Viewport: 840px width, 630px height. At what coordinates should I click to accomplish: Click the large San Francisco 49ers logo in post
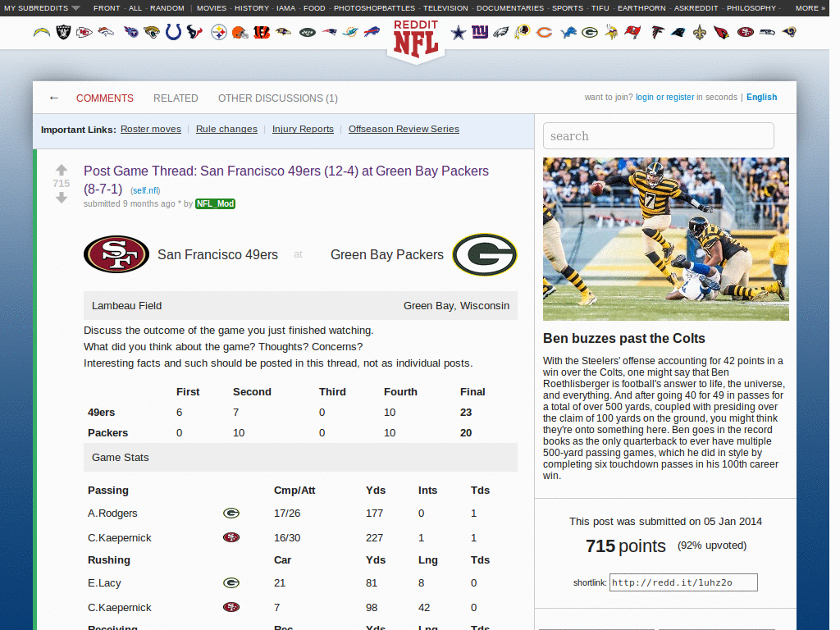pyautogui.click(x=116, y=254)
